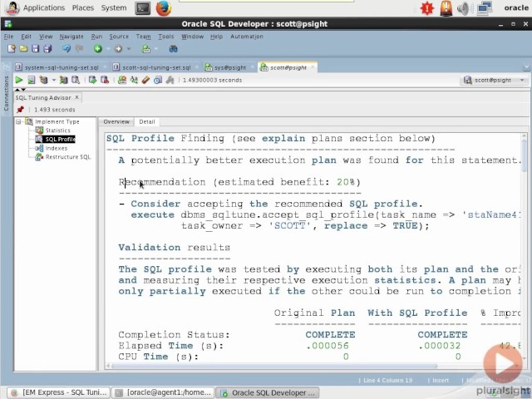
Task: Click the Clear eraser icon
Action: (x=146, y=80)
